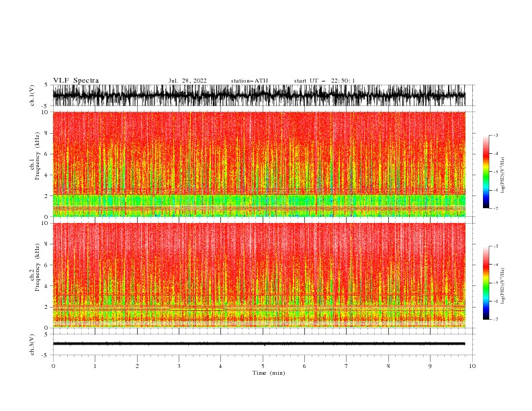This screenshot has width=532, height=411.
Task: Click the "ch.3(V)" axis label
Action: (x=32, y=345)
